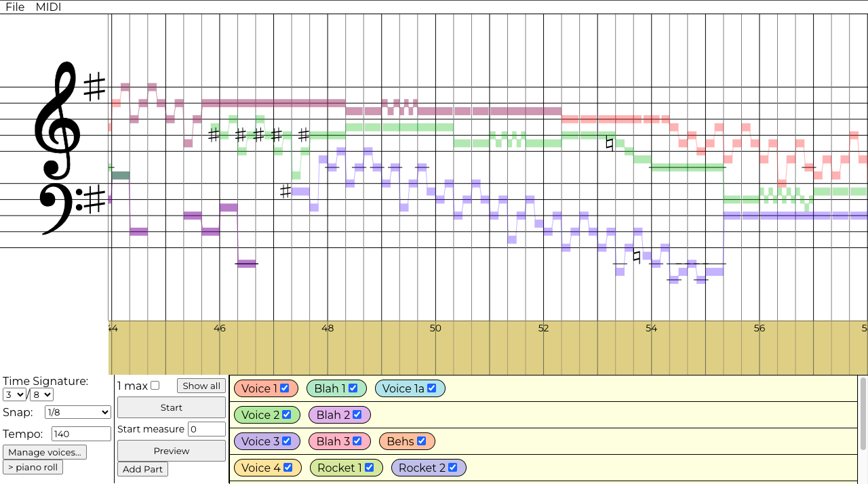Open the MIDI menu
The image size is (868, 488).
click(48, 7)
